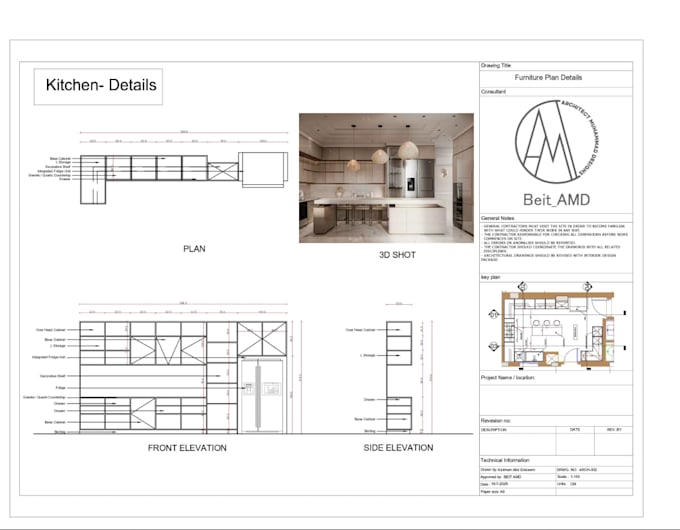Click the 'DESCRIPTION' revision column header
680x530 pixels.
[494, 430]
